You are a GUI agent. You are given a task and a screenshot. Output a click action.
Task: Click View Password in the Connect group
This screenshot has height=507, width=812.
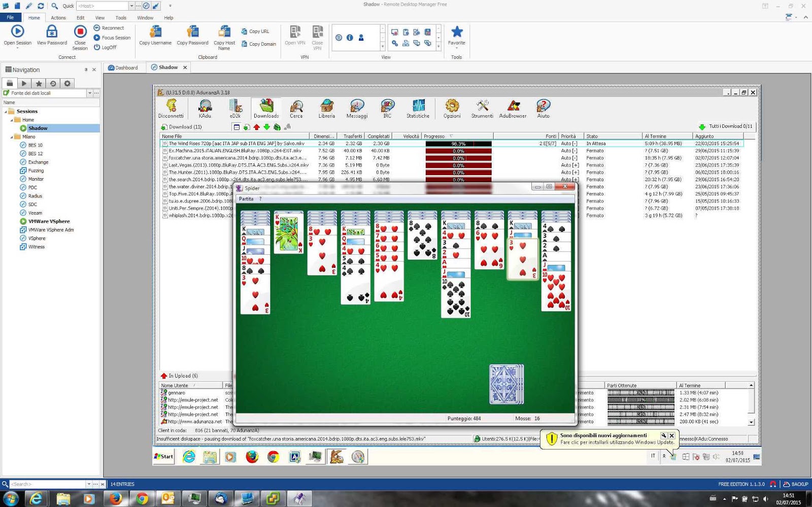[52, 36]
